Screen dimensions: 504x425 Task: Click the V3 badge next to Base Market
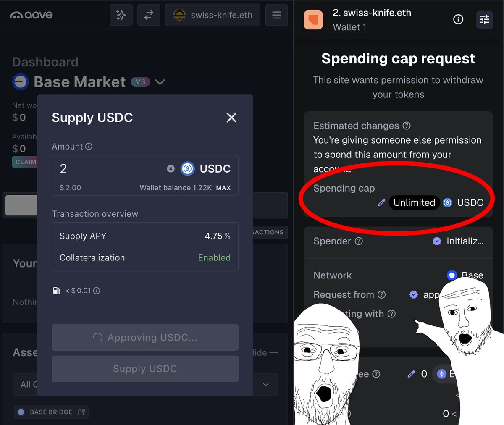(141, 82)
